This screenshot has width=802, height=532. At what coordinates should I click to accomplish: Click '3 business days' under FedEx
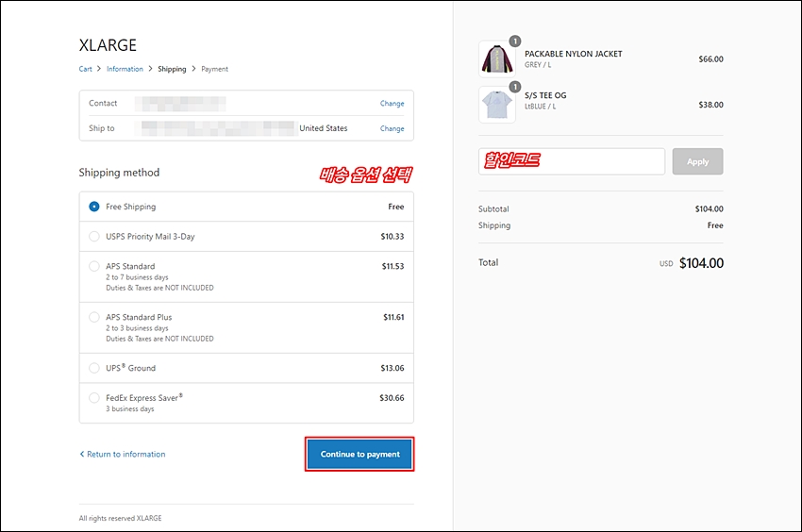click(130, 408)
